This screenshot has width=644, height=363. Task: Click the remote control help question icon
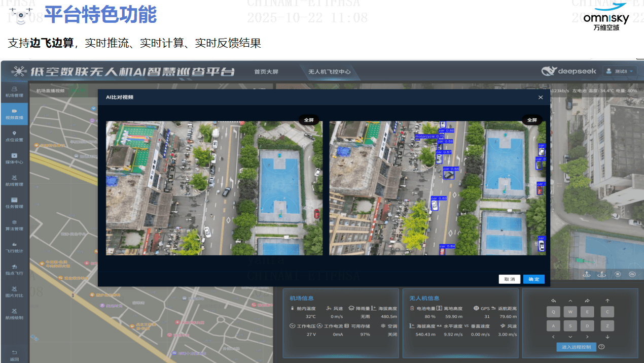pyautogui.click(x=601, y=347)
